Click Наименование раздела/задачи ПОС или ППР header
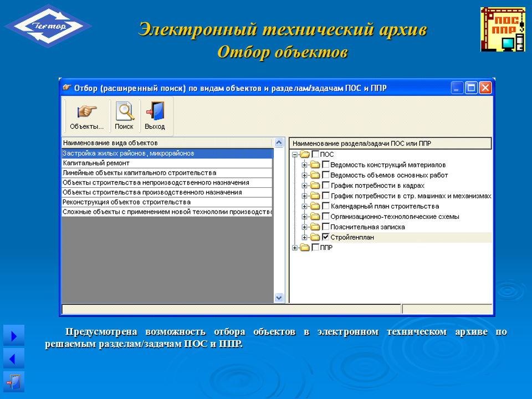532x399 pixels. point(390,144)
